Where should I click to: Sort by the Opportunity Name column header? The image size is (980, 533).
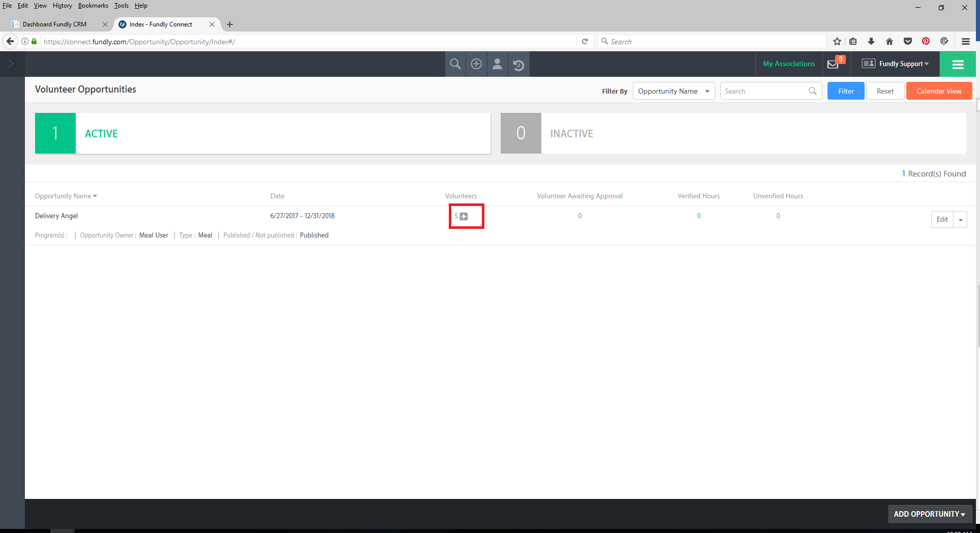point(66,196)
